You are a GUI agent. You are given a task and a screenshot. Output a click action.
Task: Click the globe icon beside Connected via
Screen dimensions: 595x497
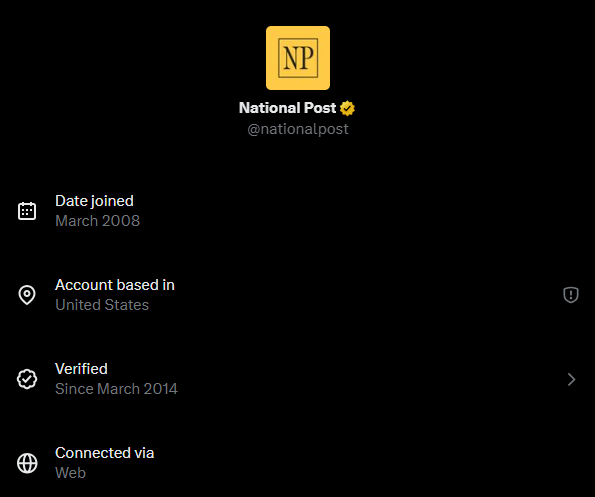(x=27, y=463)
